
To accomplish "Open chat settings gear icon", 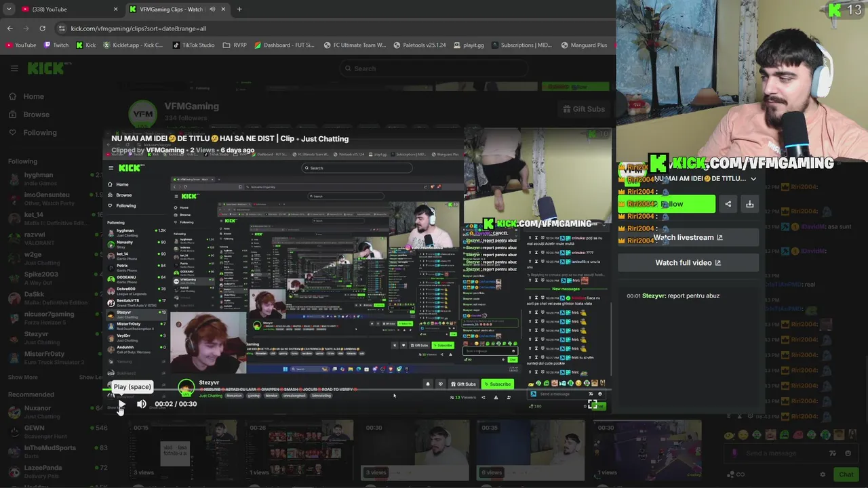I will (823, 474).
